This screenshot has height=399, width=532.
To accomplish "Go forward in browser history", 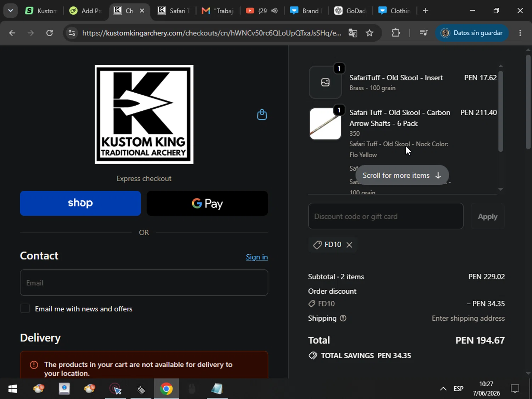I will click(x=31, y=33).
